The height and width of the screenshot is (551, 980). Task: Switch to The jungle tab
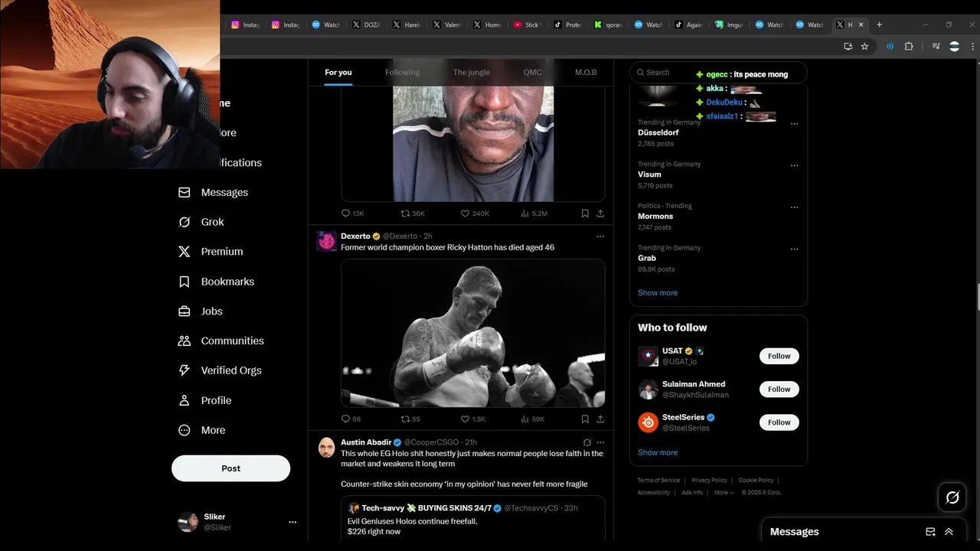[x=471, y=72]
